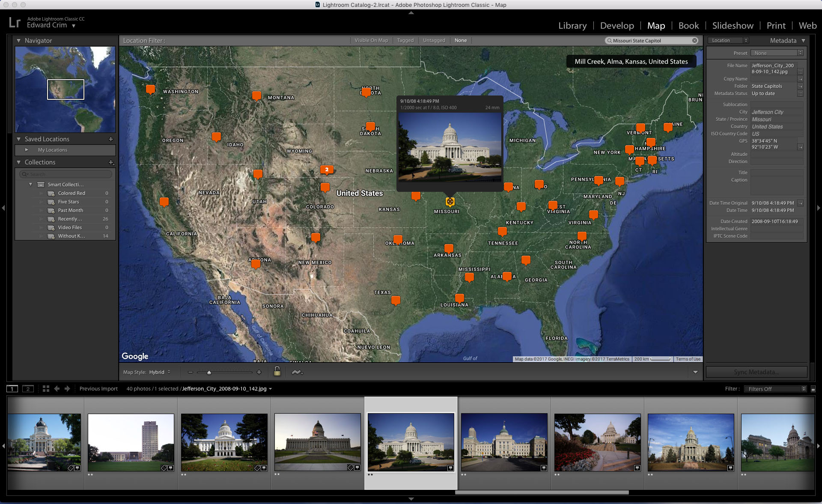
Task: Switch to the Web module
Action: pos(807,26)
